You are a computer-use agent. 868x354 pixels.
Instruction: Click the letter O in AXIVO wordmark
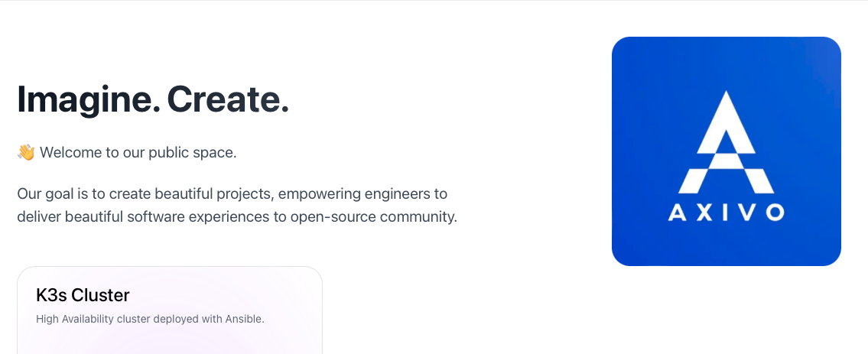coord(775,213)
